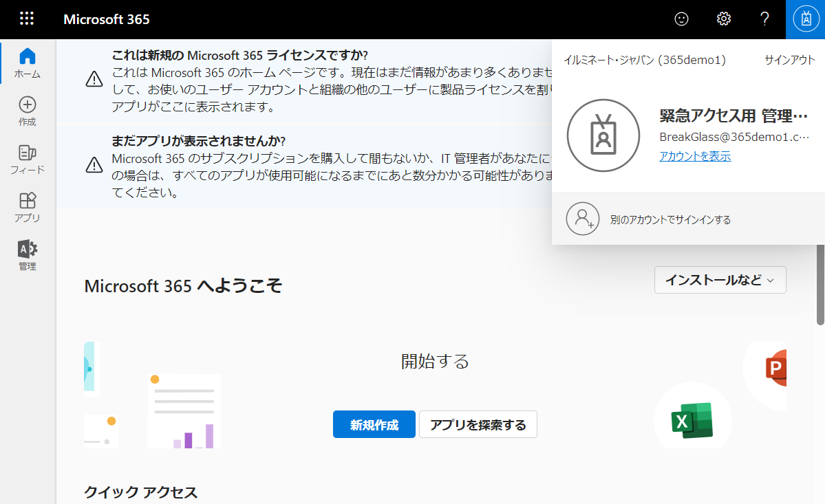825x504 pixels.
Task: Open the help question mark icon
Action: (x=764, y=19)
